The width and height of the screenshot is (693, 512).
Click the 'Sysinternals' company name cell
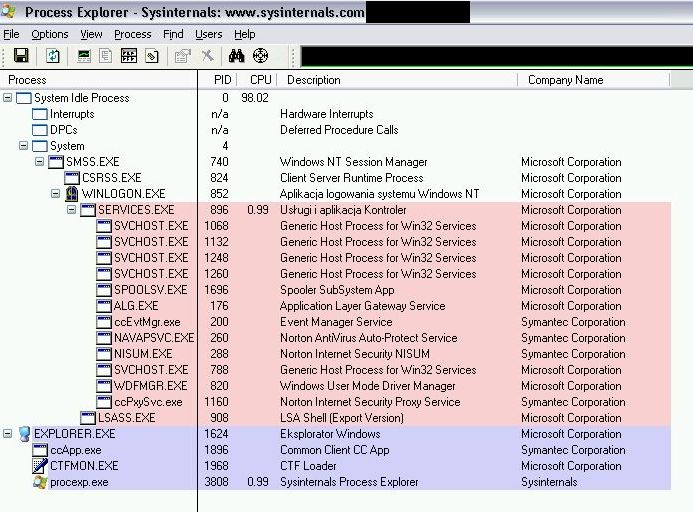[549, 482]
